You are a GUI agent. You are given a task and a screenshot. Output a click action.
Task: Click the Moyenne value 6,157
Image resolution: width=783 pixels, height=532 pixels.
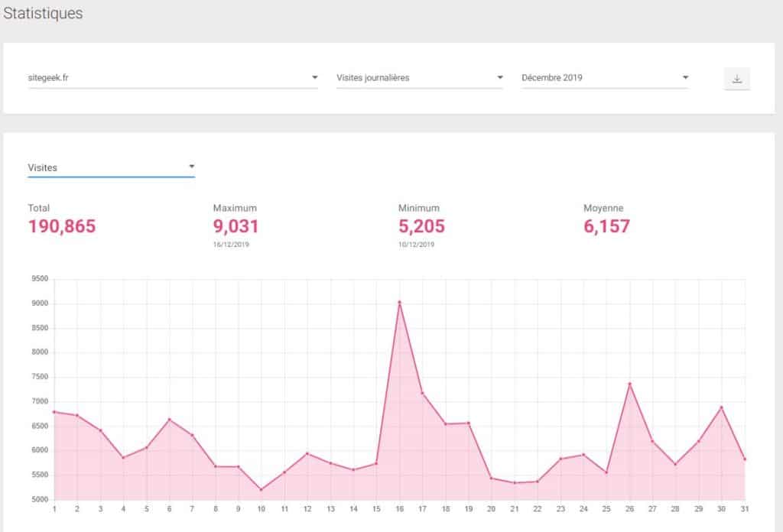coord(606,226)
